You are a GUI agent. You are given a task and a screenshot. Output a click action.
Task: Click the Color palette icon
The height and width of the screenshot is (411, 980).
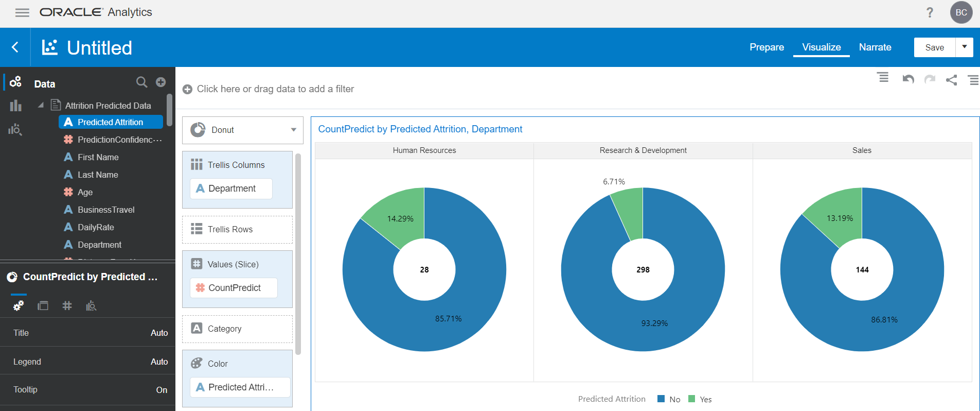[197, 363]
